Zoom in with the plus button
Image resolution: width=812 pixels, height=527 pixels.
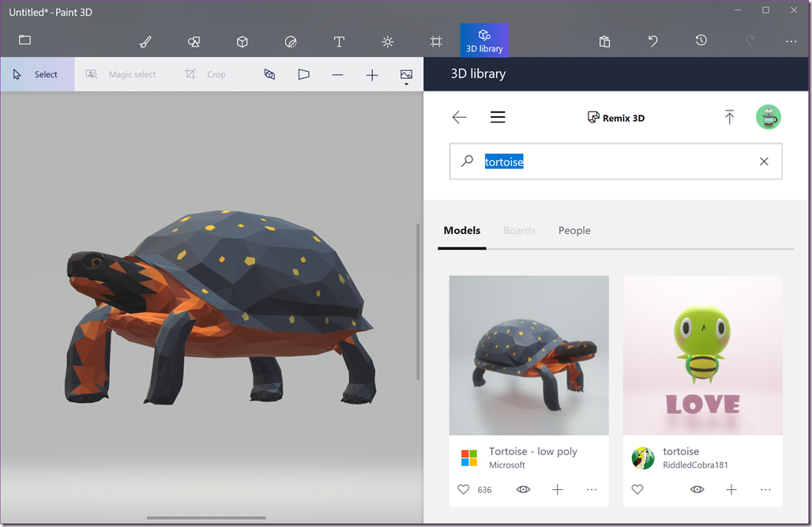(372, 75)
